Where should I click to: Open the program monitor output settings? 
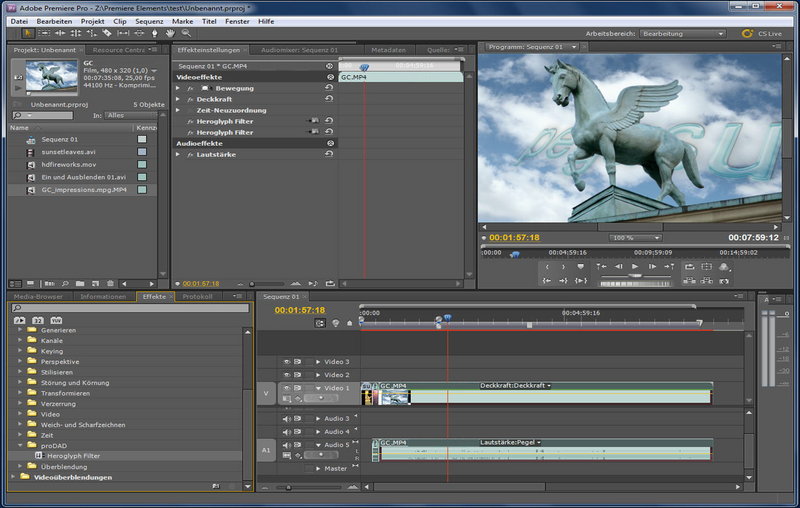[x=723, y=267]
